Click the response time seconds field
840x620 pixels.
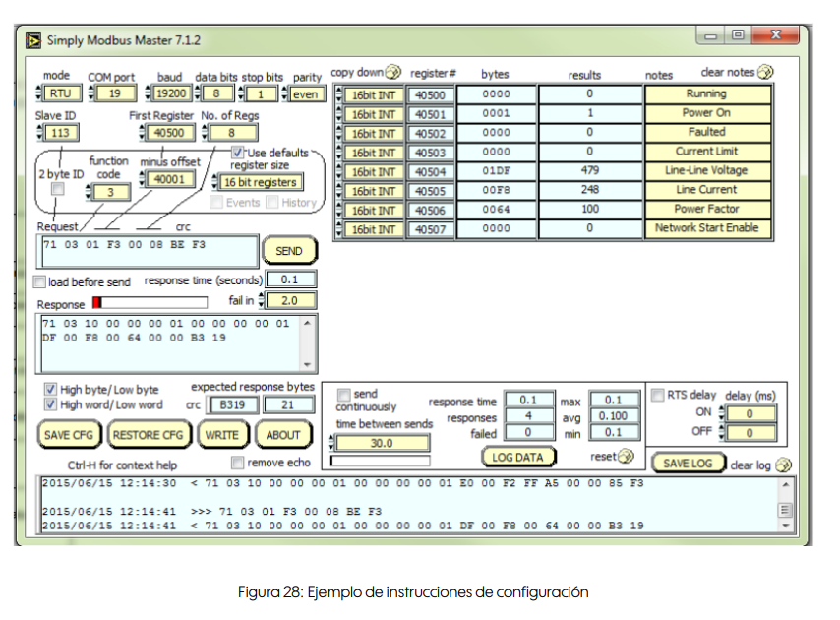pyautogui.click(x=291, y=279)
